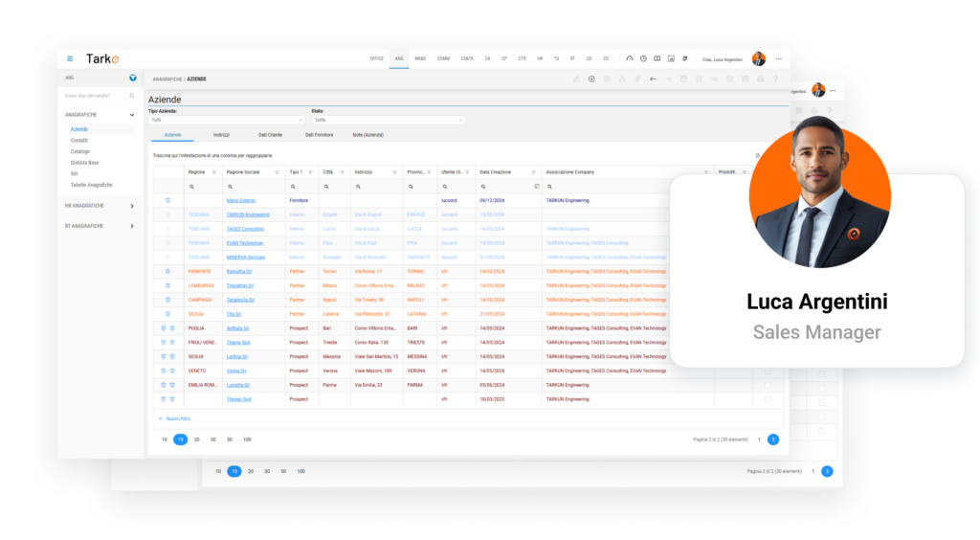This screenshot has width=980, height=540.
Task: Click the back arrow icon in the toolbar
Action: [653, 79]
